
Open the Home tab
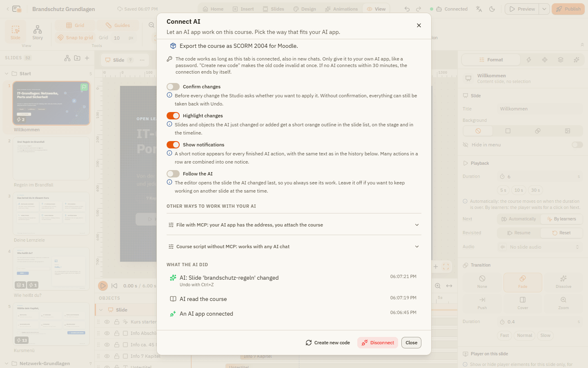pyautogui.click(x=213, y=9)
